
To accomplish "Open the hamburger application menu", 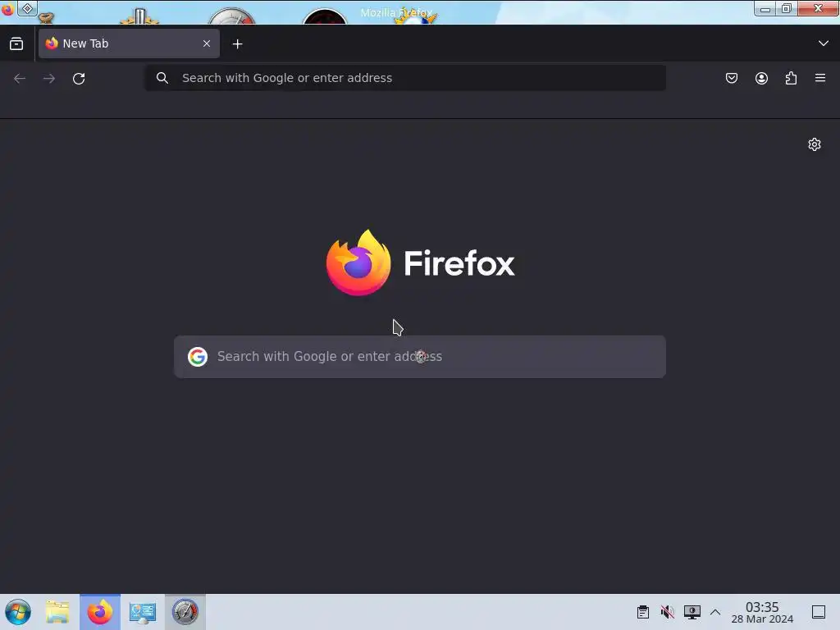I will click(820, 78).
